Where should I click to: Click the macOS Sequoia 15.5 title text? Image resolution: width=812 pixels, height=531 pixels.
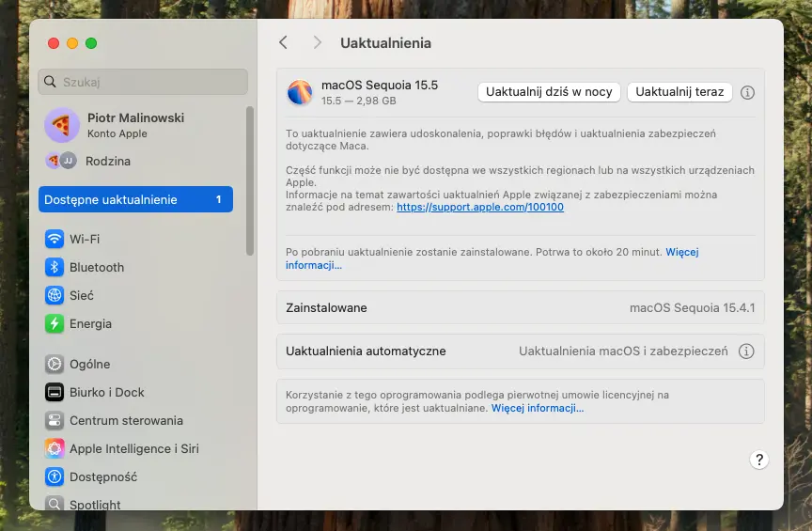pos(380,85)
